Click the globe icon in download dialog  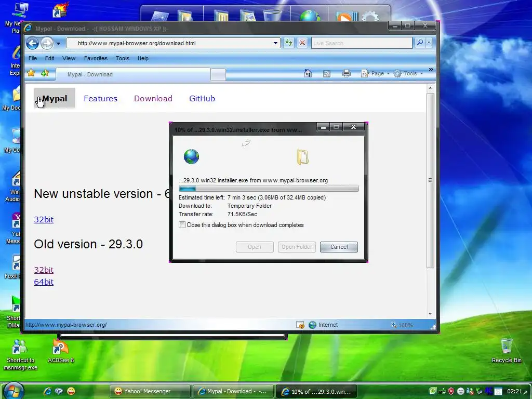191,157
